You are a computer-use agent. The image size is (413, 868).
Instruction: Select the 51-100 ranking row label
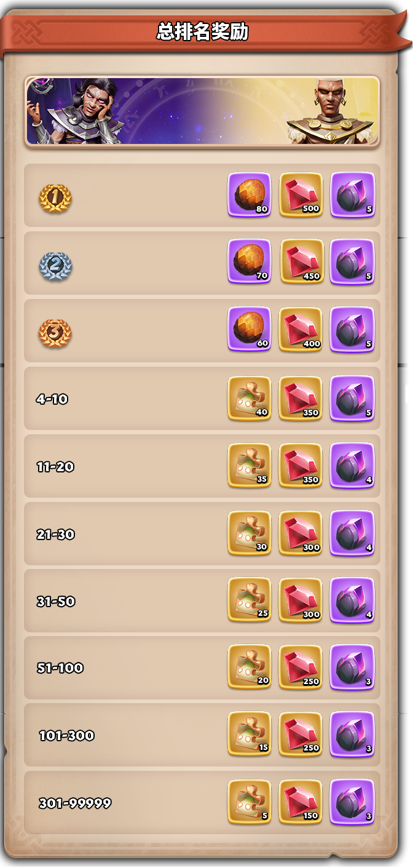point(60,668)
